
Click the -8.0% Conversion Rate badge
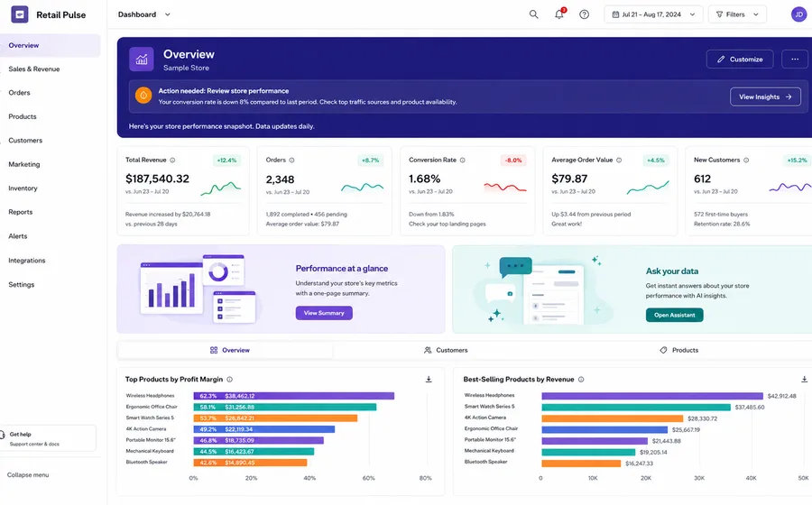[513, 161]
